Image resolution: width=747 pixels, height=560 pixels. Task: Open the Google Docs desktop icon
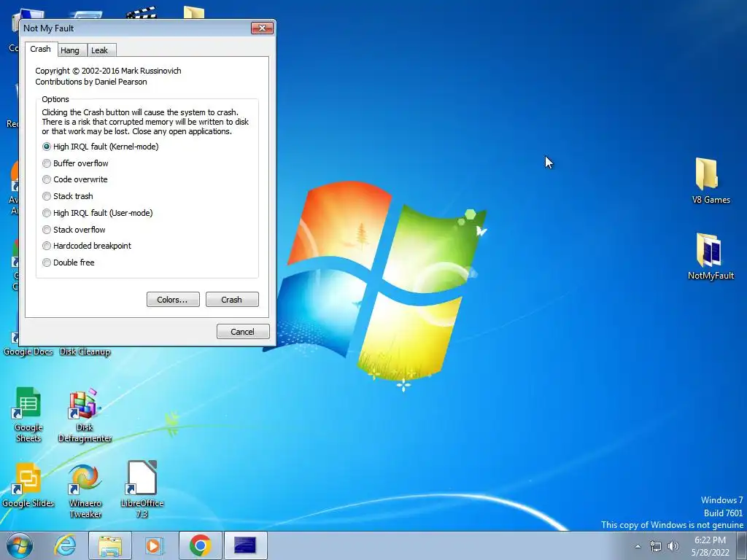click(x=28, y=351)
